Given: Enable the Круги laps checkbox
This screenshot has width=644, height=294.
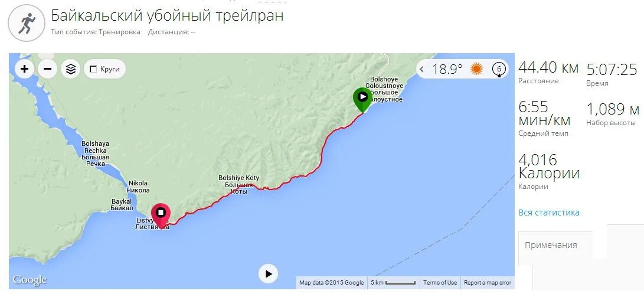Looking at the screenshot, I should pyautogui.click(x=93, y=70).
